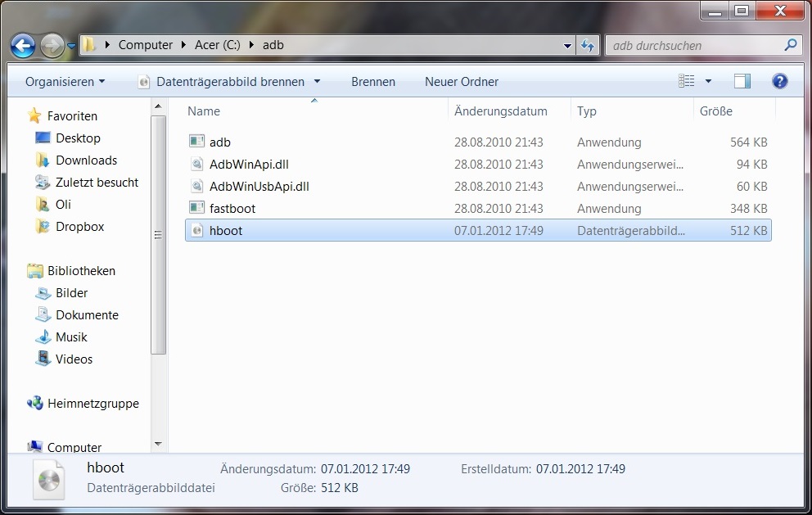Click the hboot disc image icon

point(196,230)
